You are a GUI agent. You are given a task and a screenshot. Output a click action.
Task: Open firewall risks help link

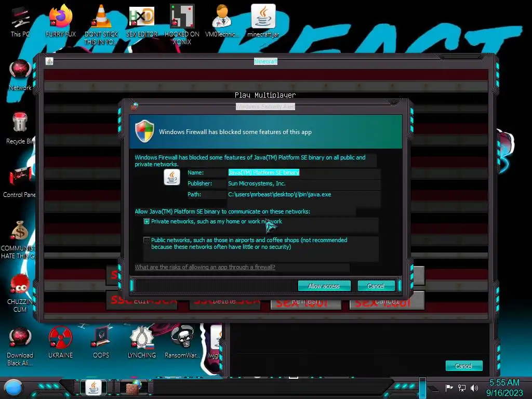(x=205, y=267)
